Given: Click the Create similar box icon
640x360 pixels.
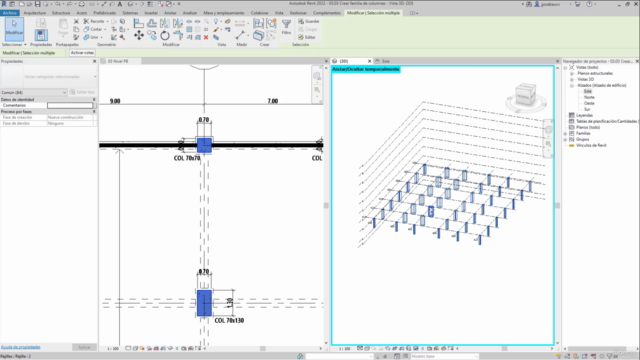Looking at the screenshot, I should tap(258, 36).
